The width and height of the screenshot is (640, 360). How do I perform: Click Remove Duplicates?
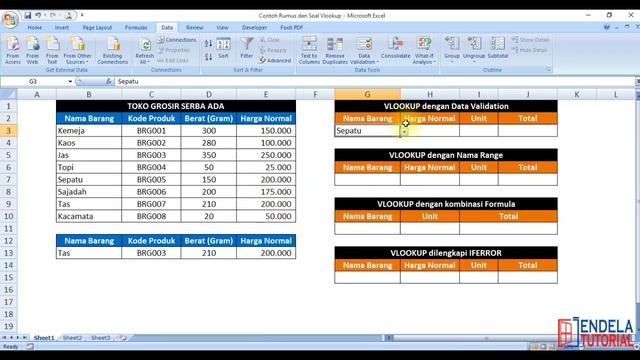click(335, 50)
